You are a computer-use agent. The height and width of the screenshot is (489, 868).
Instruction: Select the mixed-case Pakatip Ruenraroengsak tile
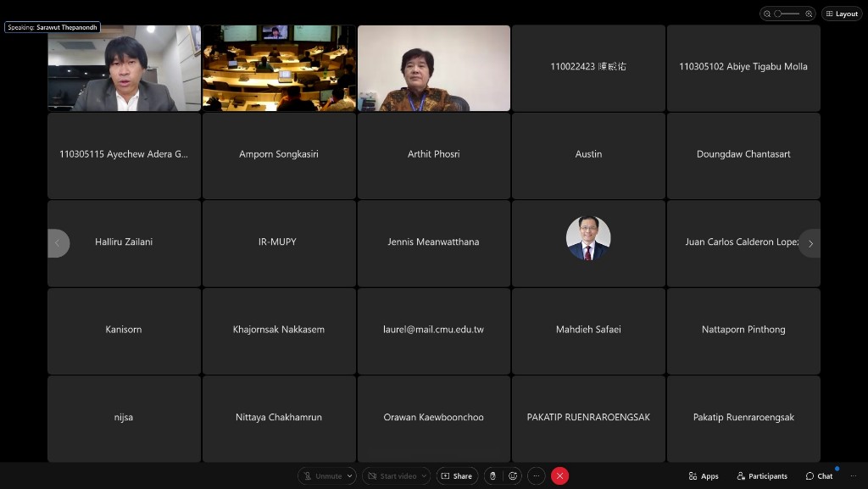[x=743, y=419]
